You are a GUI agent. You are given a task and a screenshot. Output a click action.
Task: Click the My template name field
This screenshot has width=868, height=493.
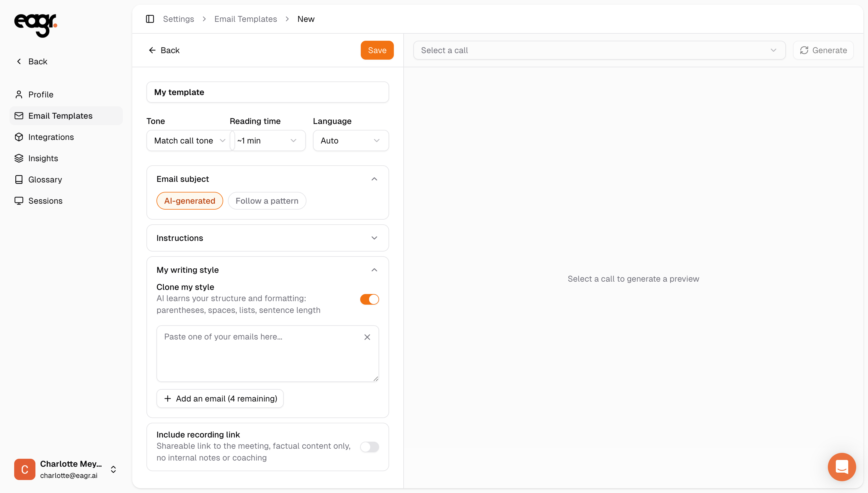pyautogui.click(x=267, y=92)
